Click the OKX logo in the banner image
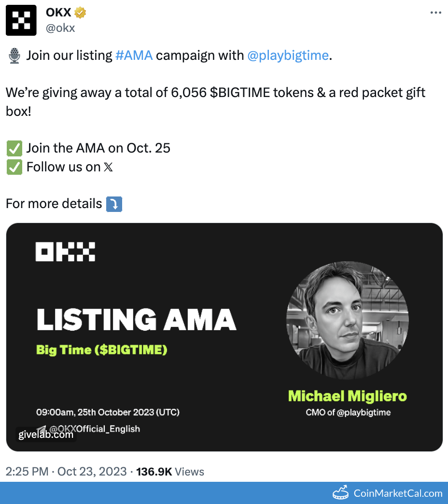448x504 pixels. (65, 252)
